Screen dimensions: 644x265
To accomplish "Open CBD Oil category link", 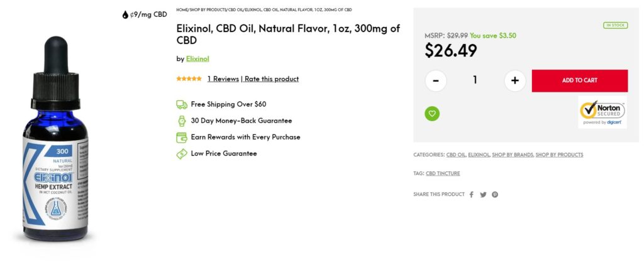I will (456, 154).
